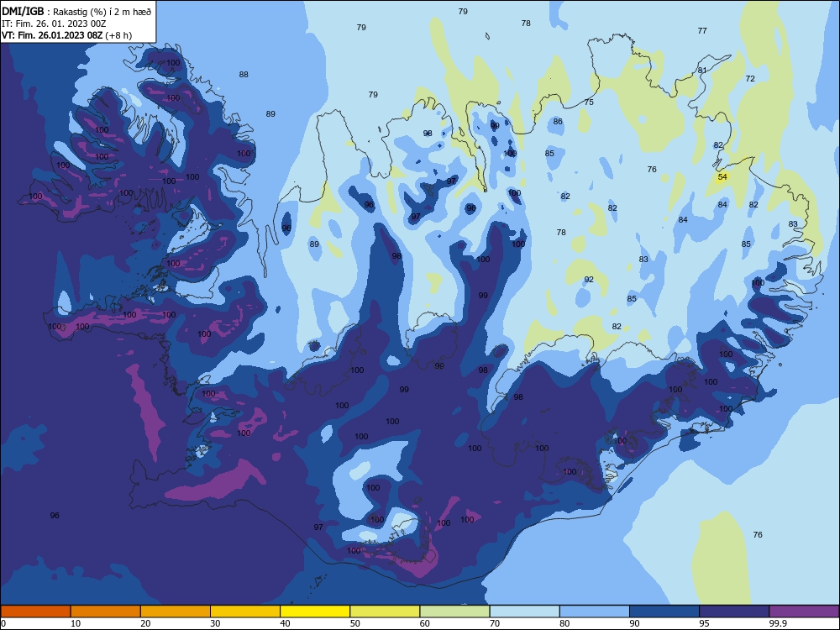The height and width of the screenshot is (630, 840).
Task: Select the 90–95 medium blue legend swatch
Action: tap(664, 612)
